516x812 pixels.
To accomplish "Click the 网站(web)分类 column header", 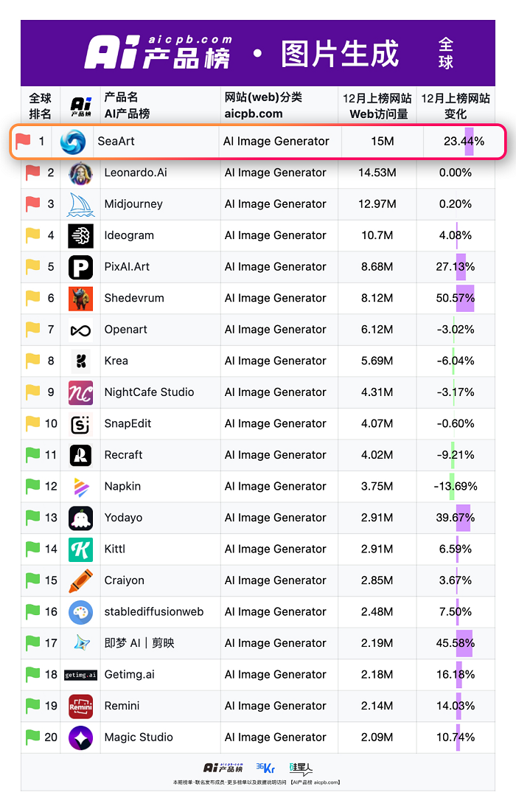I will (263, 105).
